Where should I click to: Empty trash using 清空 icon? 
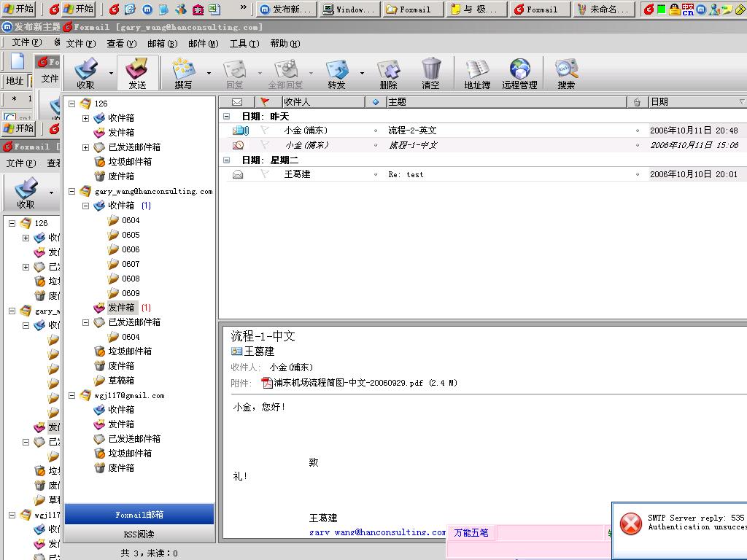point(431,72)
